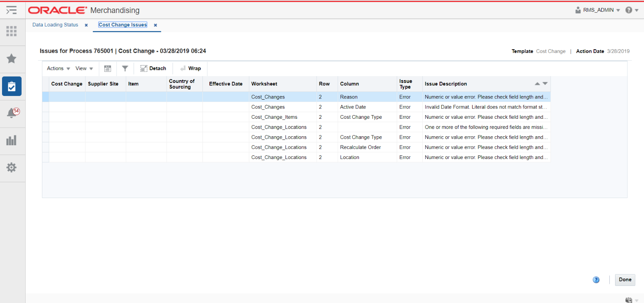Click the row selector of the Reason row
The image size is (644, 303).
[46, 97]
